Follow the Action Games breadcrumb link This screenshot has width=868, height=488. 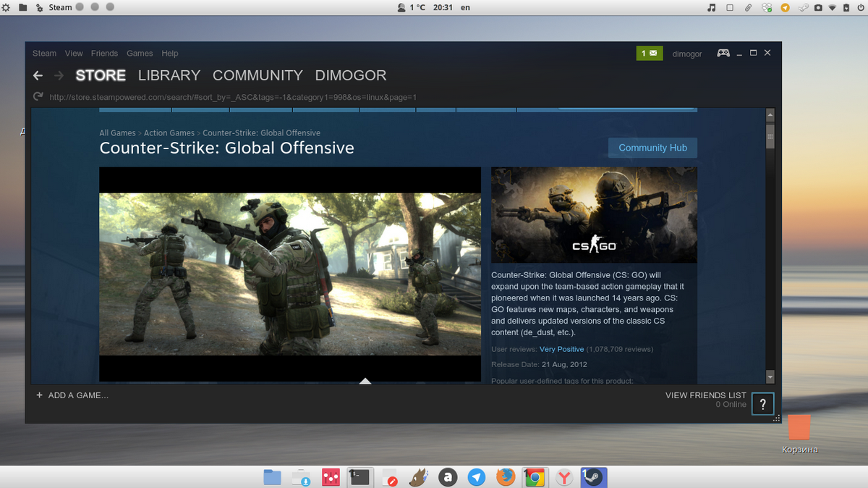point(169,133)
